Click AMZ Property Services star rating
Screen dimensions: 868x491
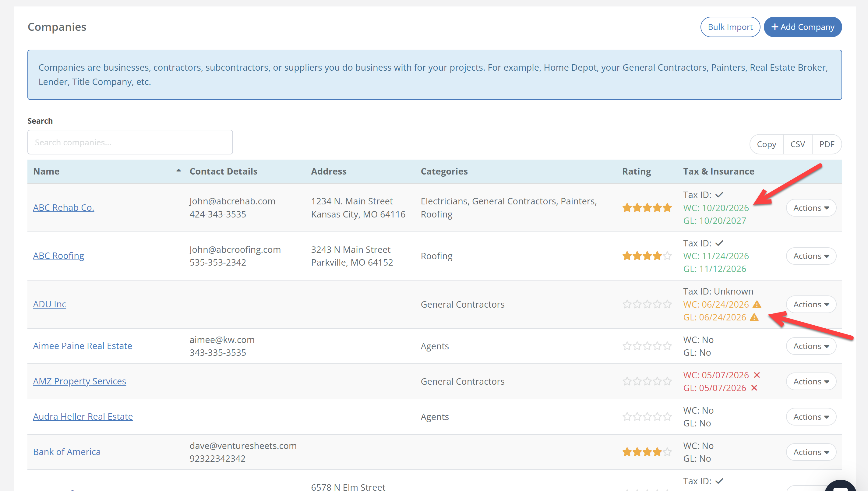point(647,381)
